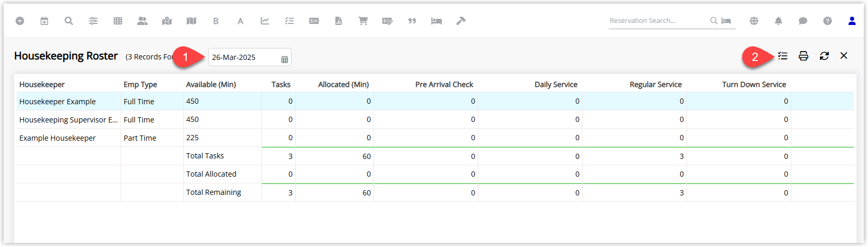Click the bed icon in the main toolbar
This screenshot has height=247, width=868.
[437, 21]
